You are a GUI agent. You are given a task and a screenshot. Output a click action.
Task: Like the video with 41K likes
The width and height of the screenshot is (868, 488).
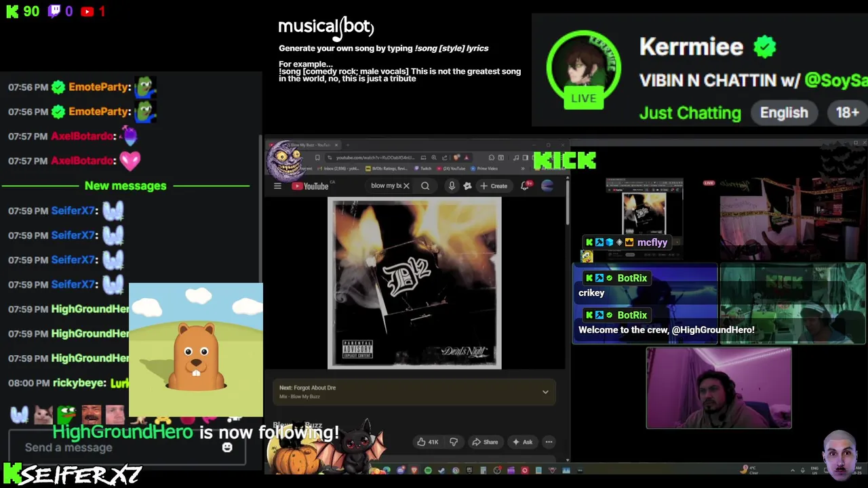click(x=427, y=442)
